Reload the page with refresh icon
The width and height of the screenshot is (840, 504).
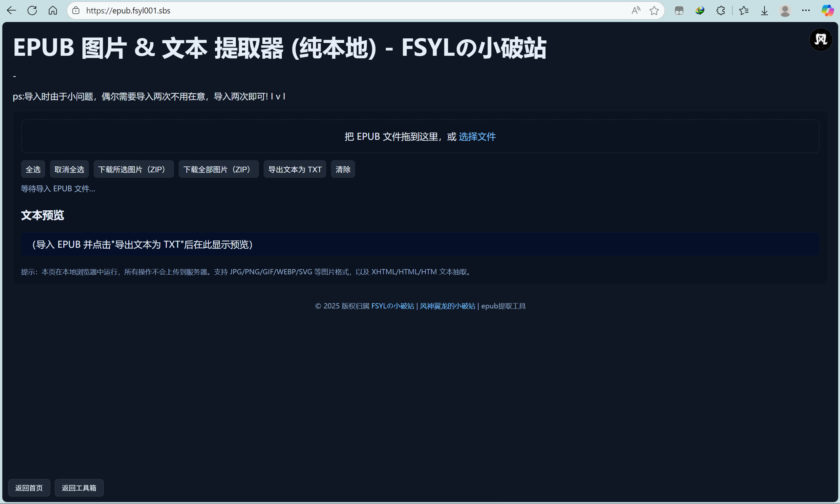(32, 10)
